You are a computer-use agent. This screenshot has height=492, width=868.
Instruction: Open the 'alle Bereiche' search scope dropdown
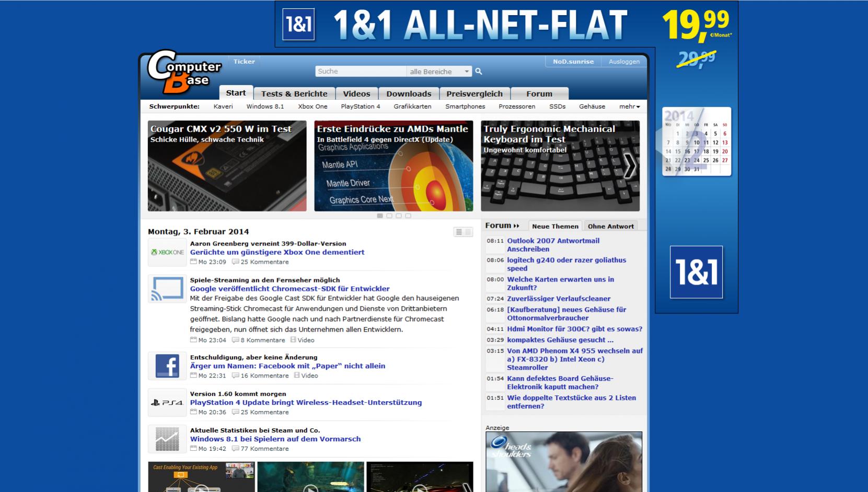coord(439,72)
